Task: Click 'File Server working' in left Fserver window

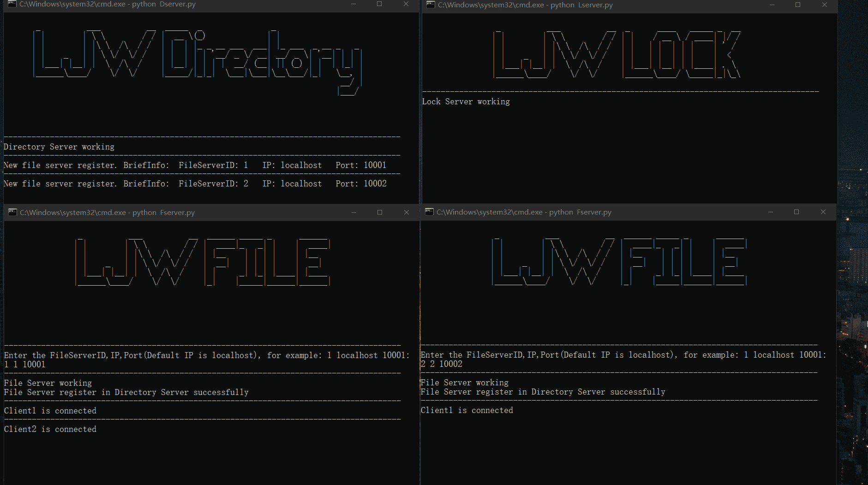Action: point(48,383)
